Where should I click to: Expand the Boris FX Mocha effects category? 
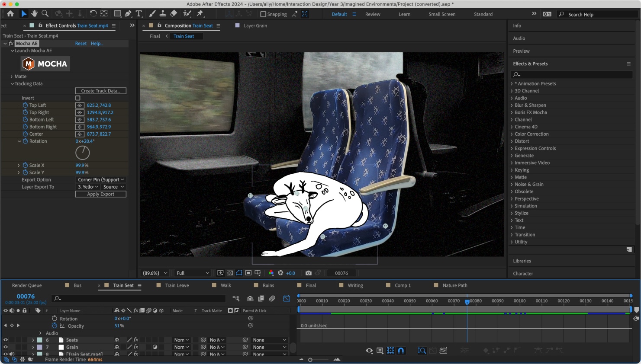[x=512, y=112]
